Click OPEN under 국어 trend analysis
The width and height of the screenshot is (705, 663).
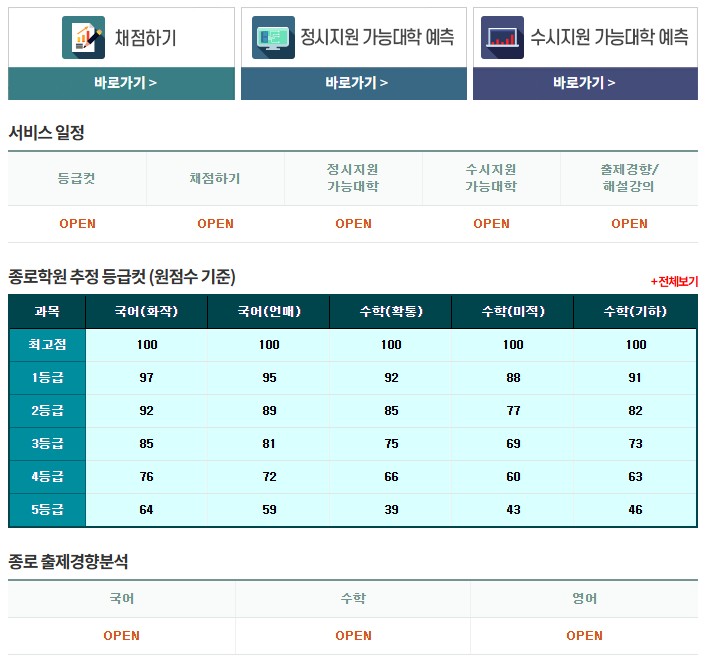121,636
